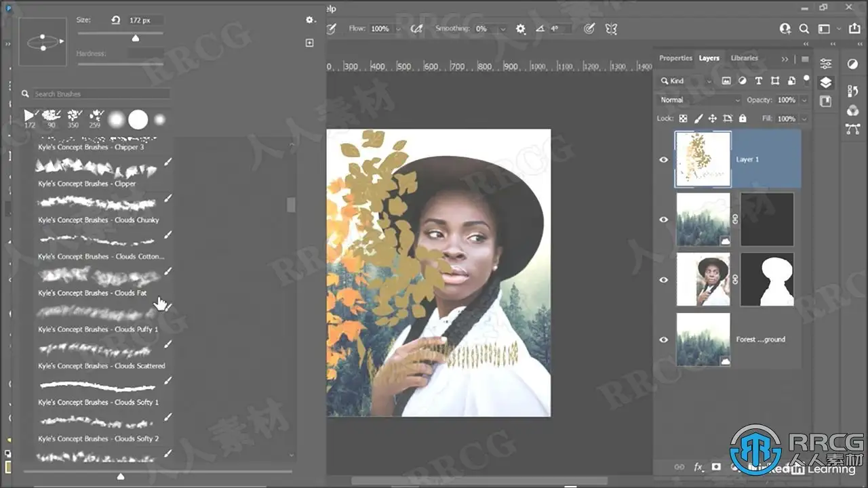The width and height of the screenshot is (868, 488).
Task: Lock layer position
Action: tap(713, 119)
